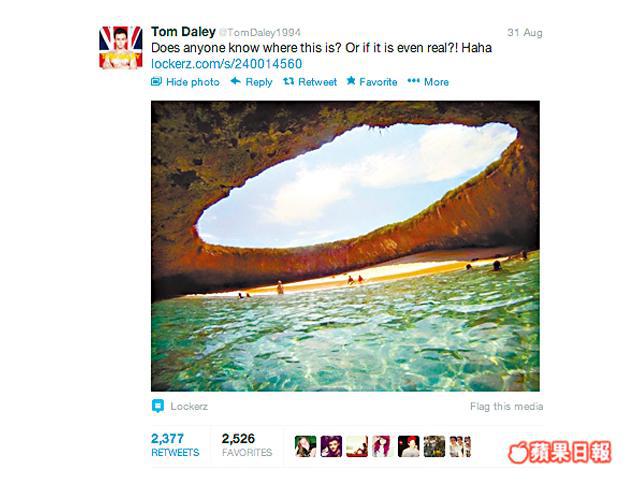Open the second retweeter avatar
The width and height of the screenshot is (640, 492).
331,446
